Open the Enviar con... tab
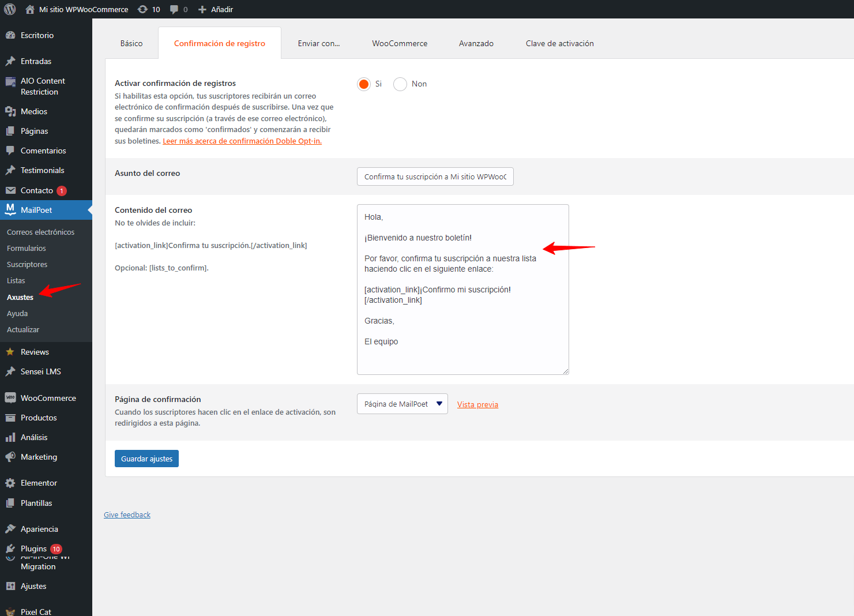The width and height of the screenshot is (854, 616). 319,43
